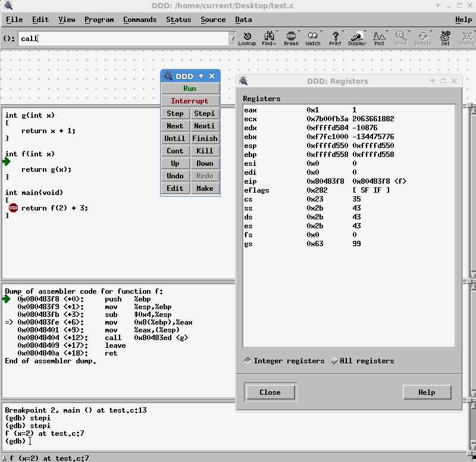Open the Status menu

(x=178, y=20)
